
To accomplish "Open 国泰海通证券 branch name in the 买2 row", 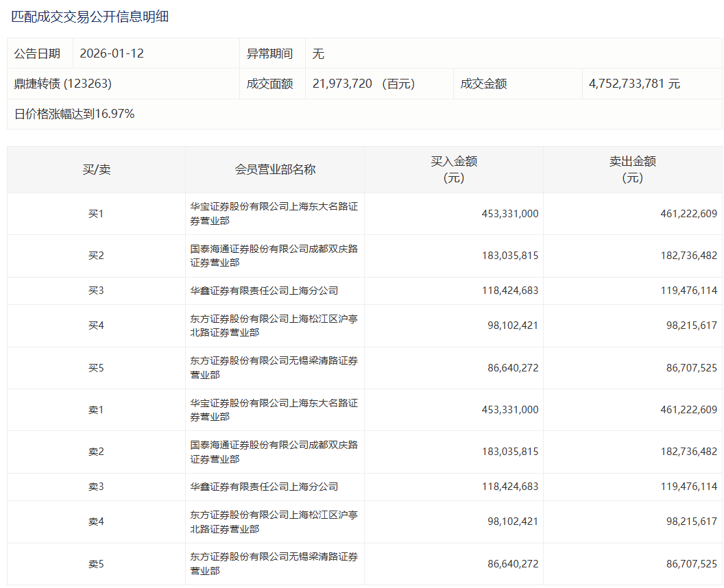I will pyautogui.click(x=274, y=256).
